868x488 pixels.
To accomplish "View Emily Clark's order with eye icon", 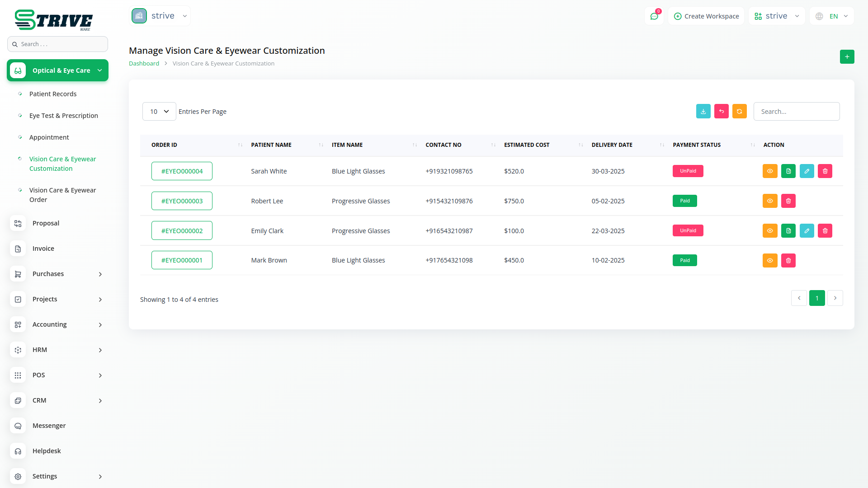I will pos(769,231).
